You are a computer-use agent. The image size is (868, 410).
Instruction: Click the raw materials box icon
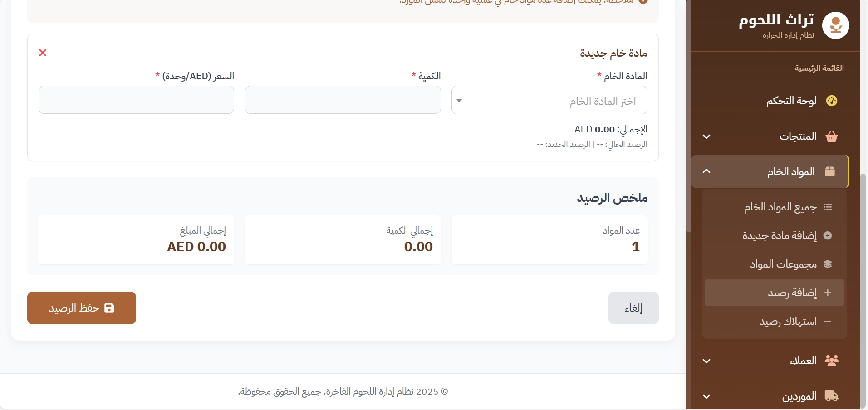click(830, 171)
